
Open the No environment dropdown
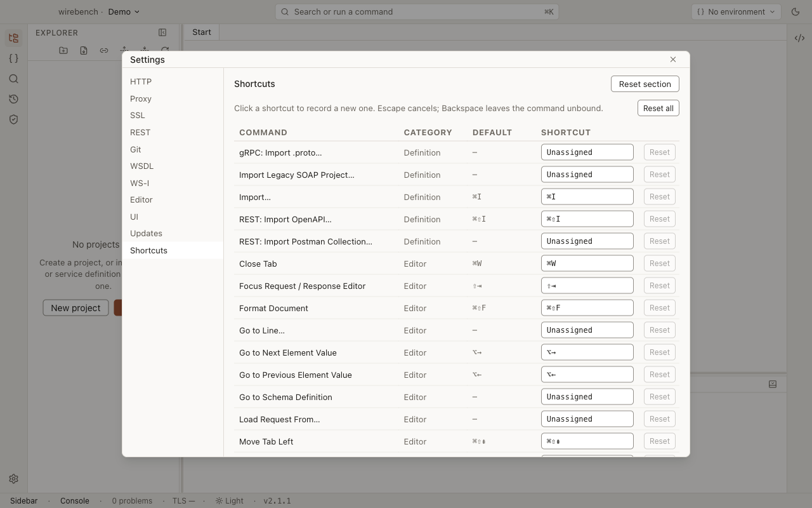(737, 11)
